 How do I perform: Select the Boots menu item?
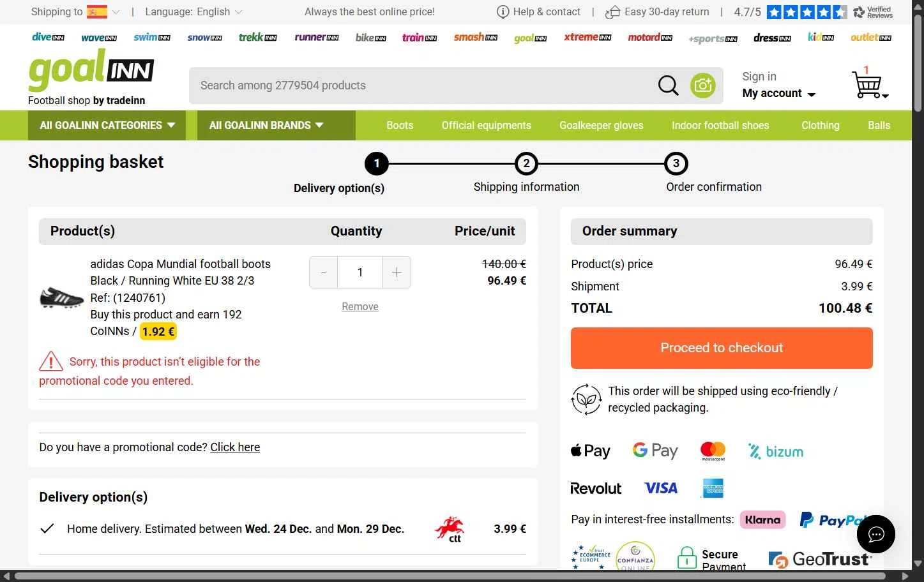400,125
